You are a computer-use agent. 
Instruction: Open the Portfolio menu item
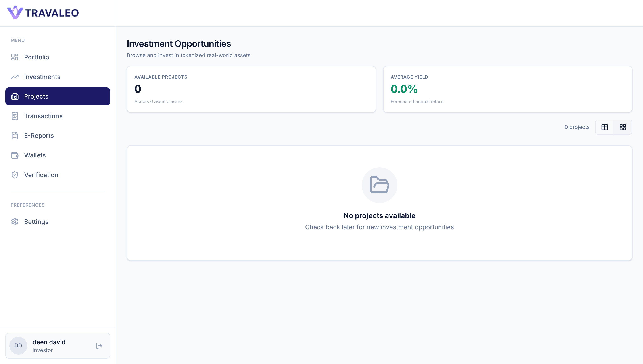[58, 57]
